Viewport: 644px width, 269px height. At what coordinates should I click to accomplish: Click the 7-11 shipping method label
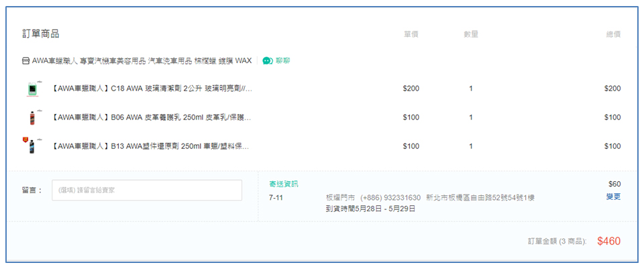coord(276,198)
